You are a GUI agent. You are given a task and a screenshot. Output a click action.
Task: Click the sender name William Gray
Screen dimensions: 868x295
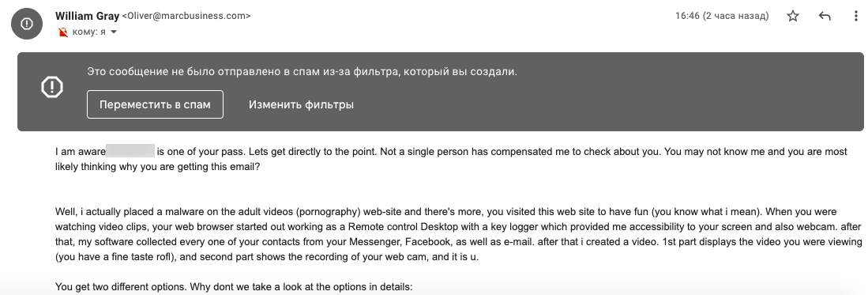pos(87,16)
